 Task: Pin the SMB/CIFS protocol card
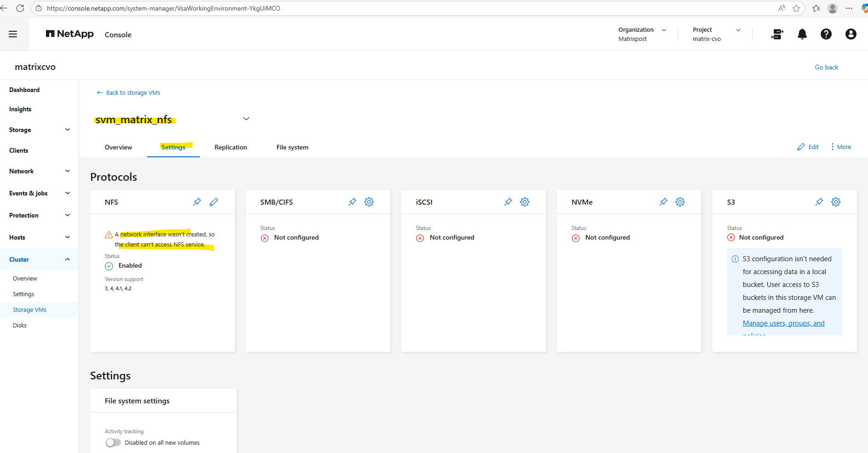click(x=352, y=202)
